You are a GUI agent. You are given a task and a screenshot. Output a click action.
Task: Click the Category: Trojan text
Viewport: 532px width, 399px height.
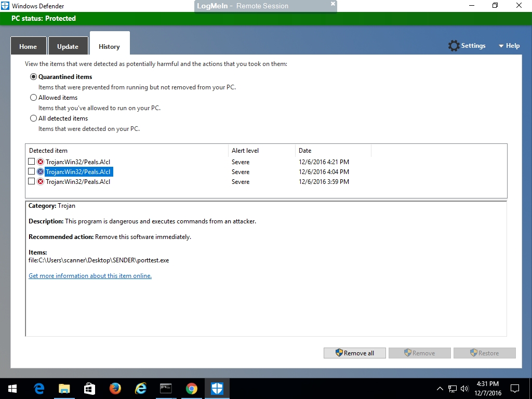coord(52,206)
